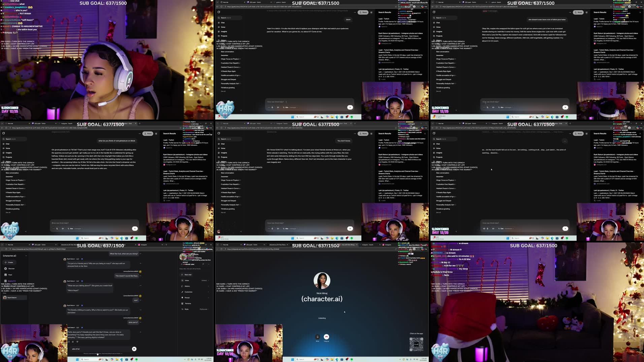This screenshot has height=362, width=644.
Task: Click the regenerate icon under the last reply
Action: coord(69,342)
